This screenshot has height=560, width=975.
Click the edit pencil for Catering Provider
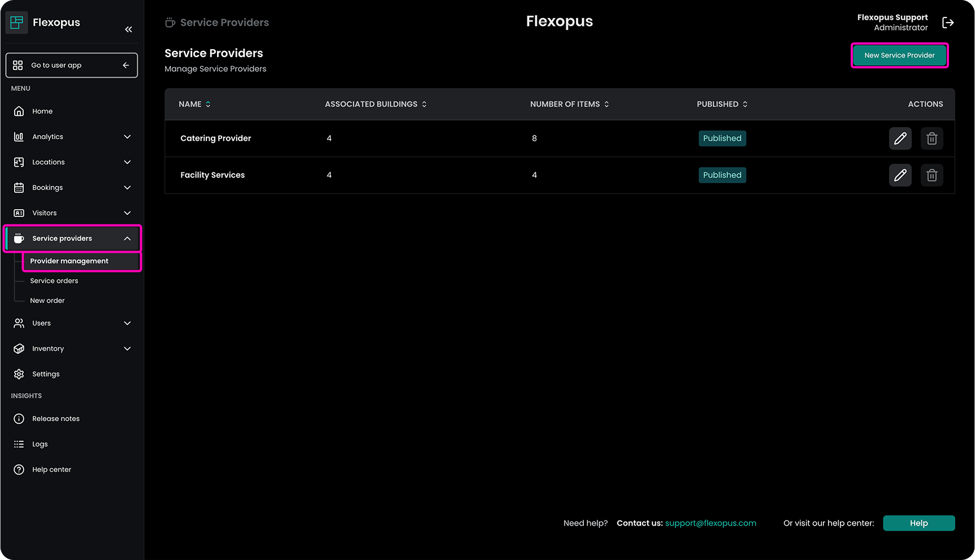pos(900,138)
